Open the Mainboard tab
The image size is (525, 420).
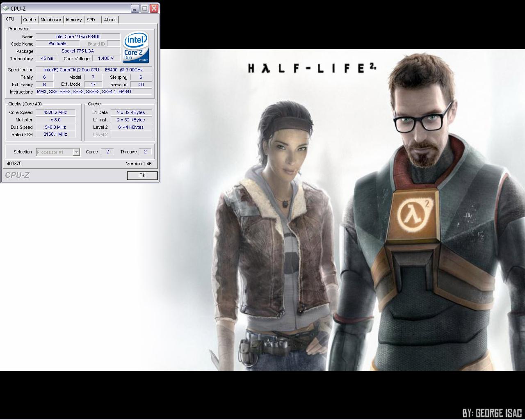(x=51, y=20)
